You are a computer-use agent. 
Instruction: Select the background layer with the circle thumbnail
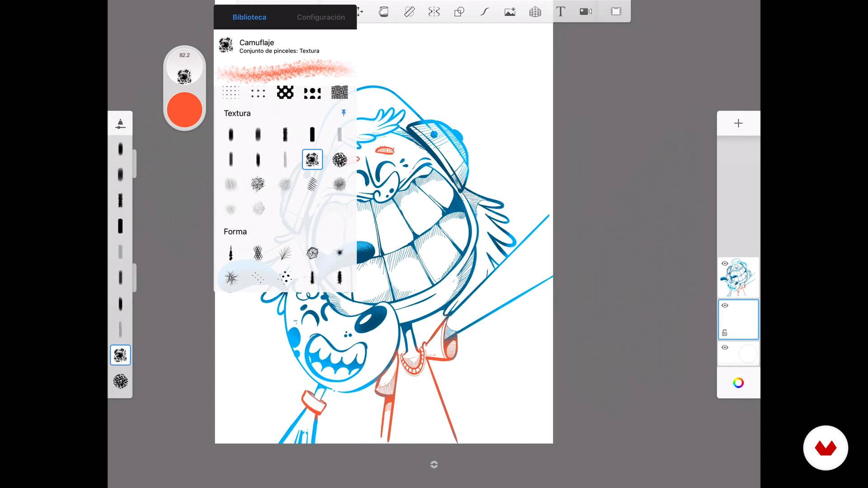coord(738,353)
